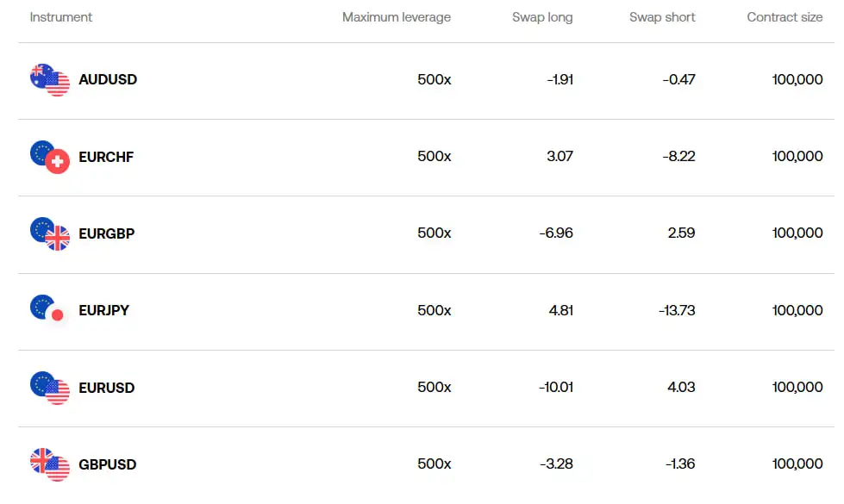Screen dimensions: 844x504
Task: Select the EURJPY instrument name
Action: [x=103, y=310]
